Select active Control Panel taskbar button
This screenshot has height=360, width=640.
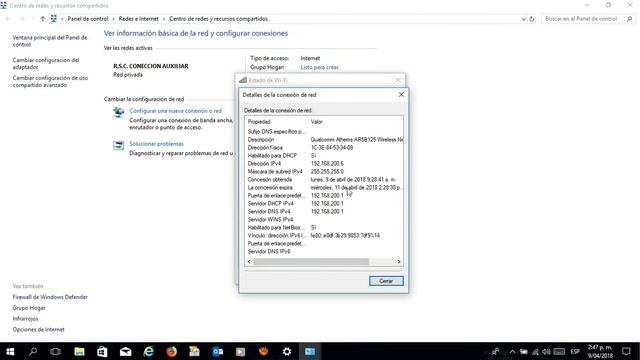point(310,351)
